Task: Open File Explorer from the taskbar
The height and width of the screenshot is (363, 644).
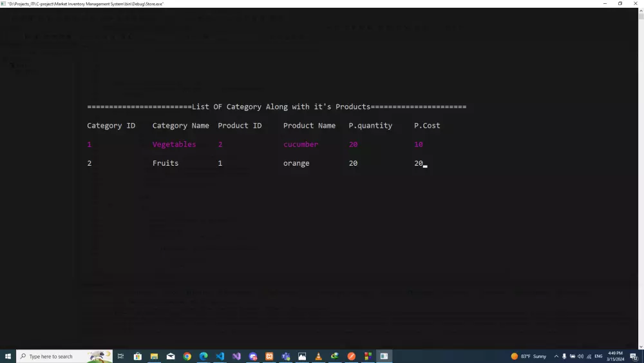Action: tap(154, 356)
